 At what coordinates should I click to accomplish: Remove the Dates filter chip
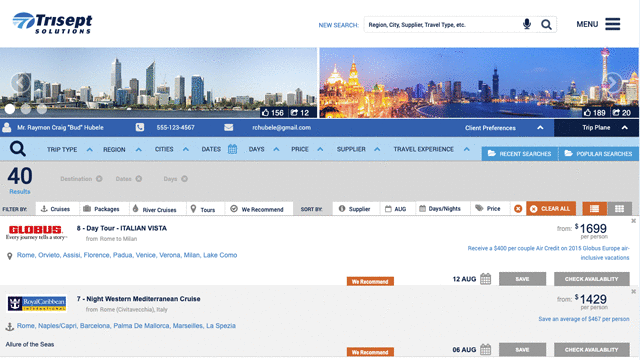click(x=139, y=179)
